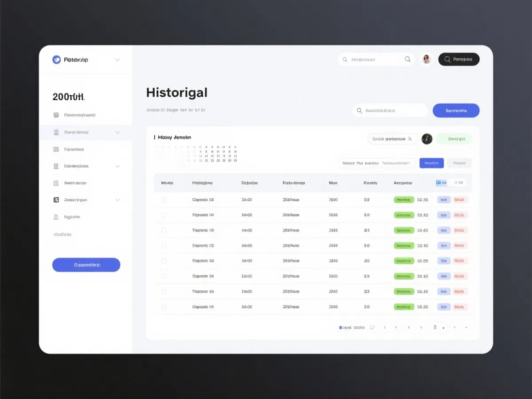Screen dimensions: 532x399
Task: Click the green status badge in first row
Action: (x=403, y=200)
